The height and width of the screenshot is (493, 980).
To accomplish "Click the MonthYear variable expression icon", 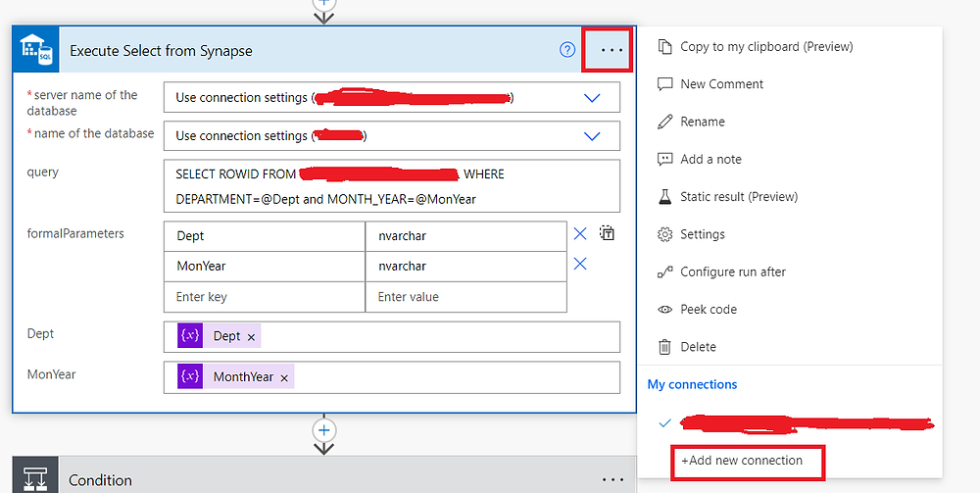I will point(190,376).
